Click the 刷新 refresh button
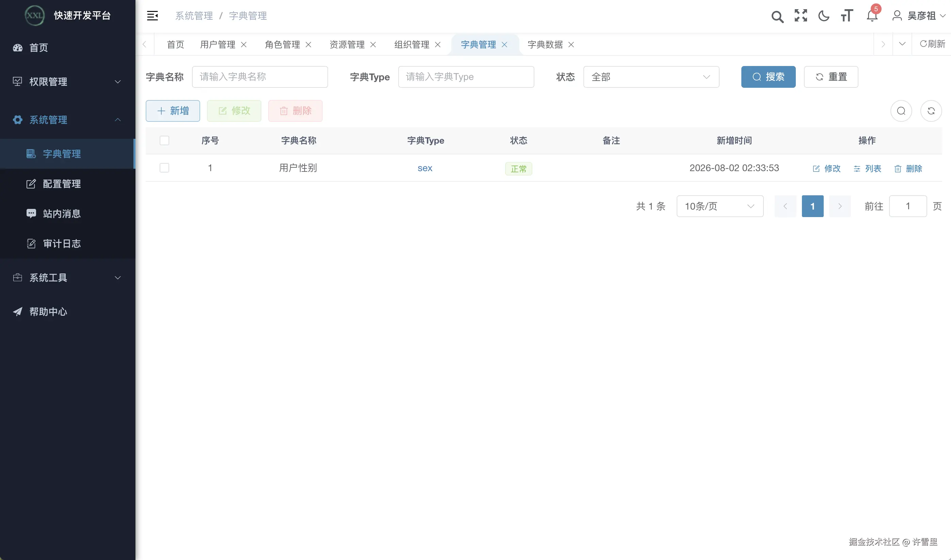Viewport: 951px width, 560px height. [x=932, y=44]
